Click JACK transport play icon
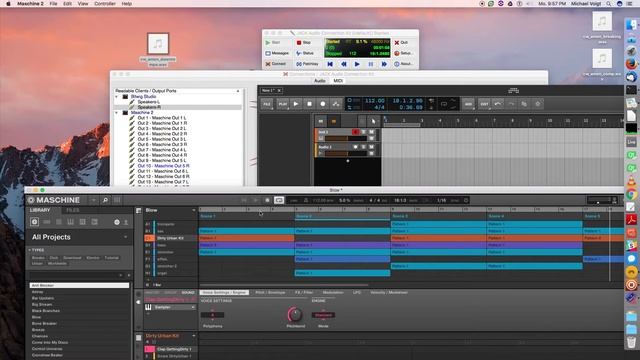Screen dimensions: 640x360 click(357, 64)
